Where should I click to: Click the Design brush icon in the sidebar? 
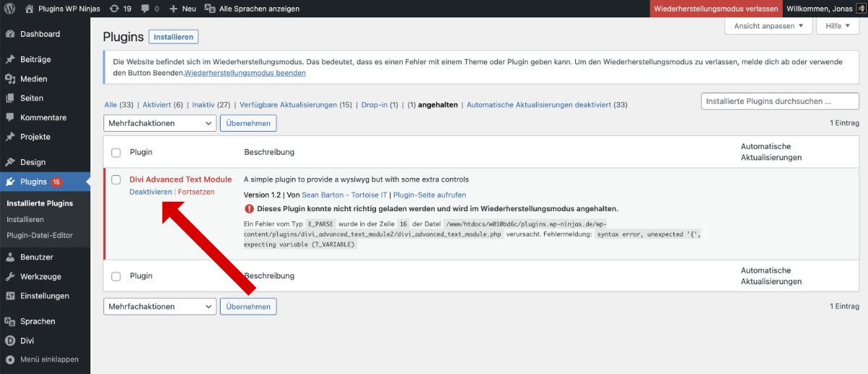[x=10, y=162]
